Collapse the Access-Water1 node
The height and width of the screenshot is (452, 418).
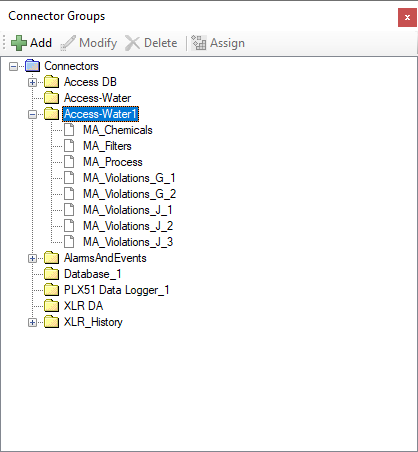[x=32, y=114]
